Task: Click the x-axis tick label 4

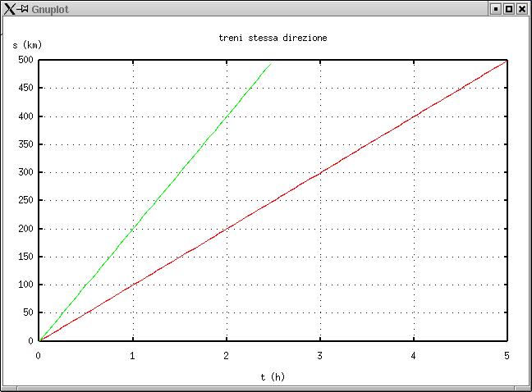Action: coord(413,355)
